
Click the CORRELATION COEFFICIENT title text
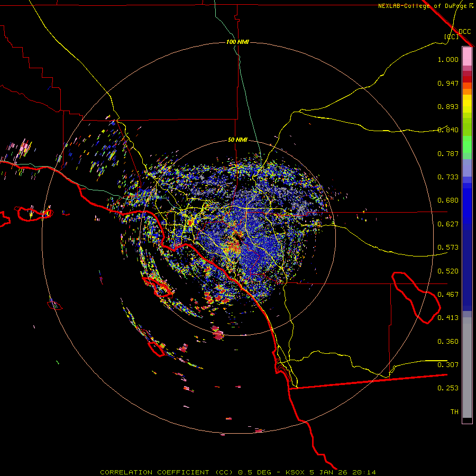coord(154,472)
